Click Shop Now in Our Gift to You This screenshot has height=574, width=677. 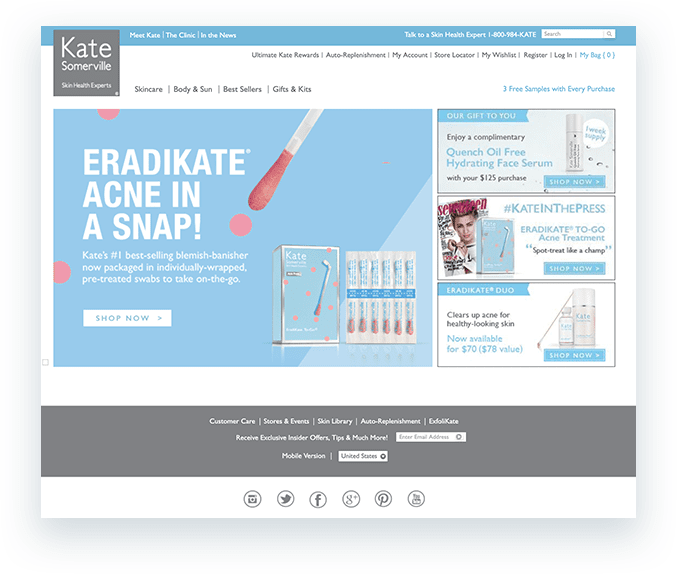[x=574, y=182]
